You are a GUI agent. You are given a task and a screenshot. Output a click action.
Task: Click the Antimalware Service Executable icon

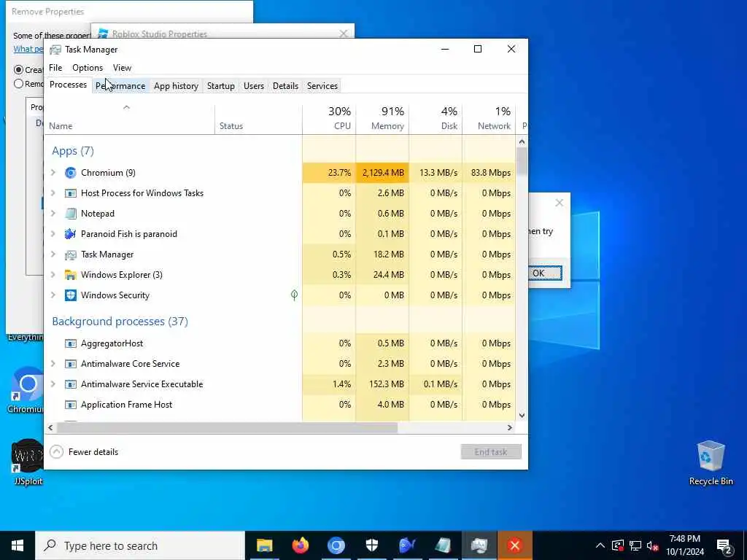click(71, 384)
